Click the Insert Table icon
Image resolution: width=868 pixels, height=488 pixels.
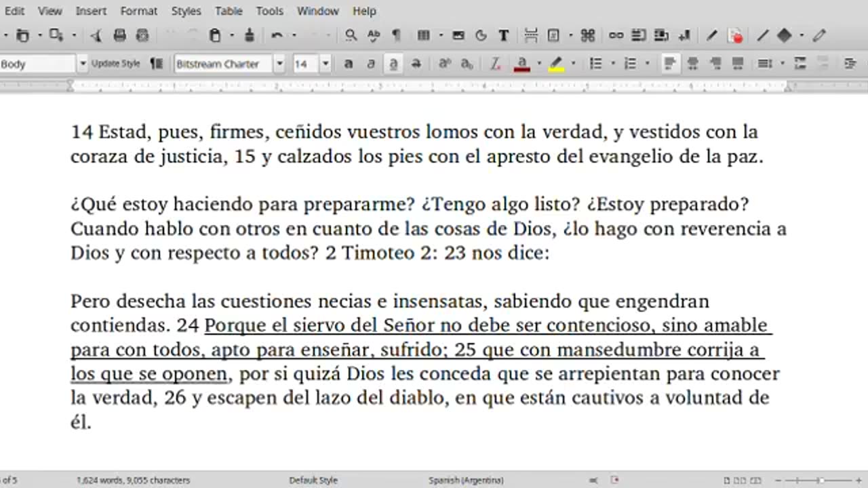click(424, 36)
